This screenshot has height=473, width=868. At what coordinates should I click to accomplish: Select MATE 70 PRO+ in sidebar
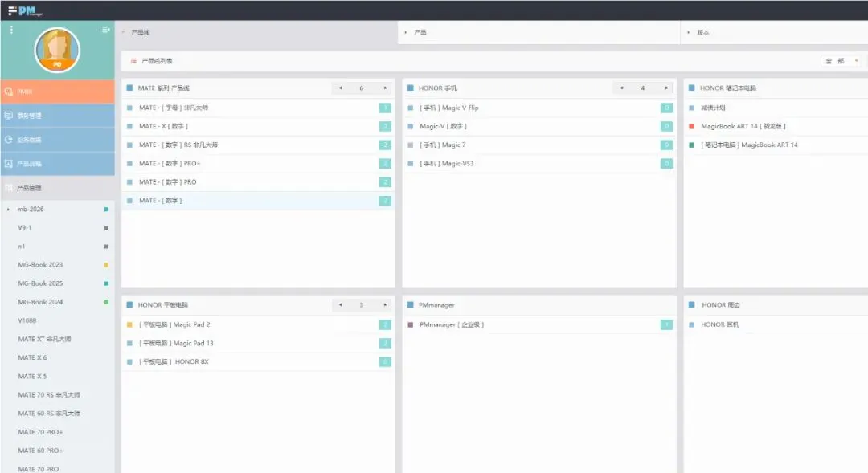40,431
